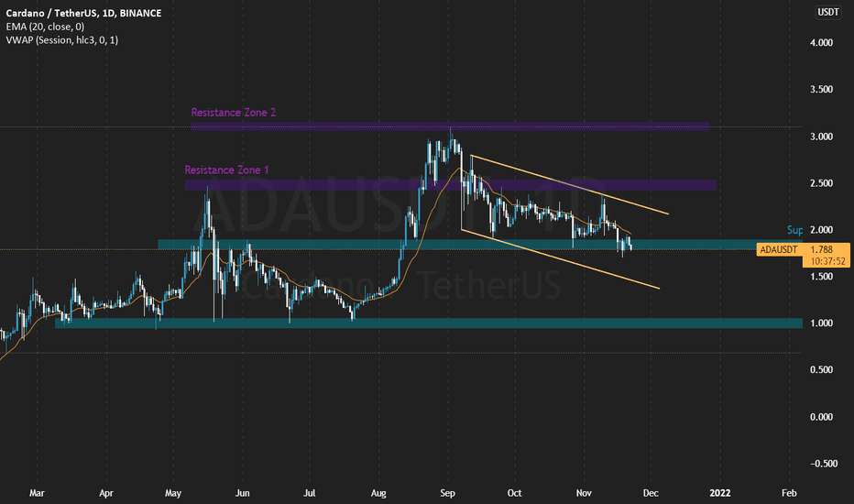Click the Oct date on time axis

[514, 493]
